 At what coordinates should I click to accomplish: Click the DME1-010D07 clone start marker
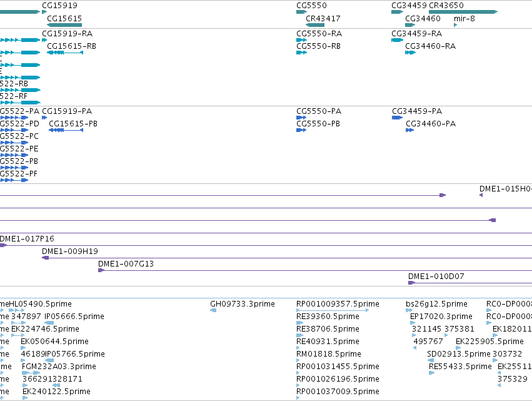tap(411, 283)
